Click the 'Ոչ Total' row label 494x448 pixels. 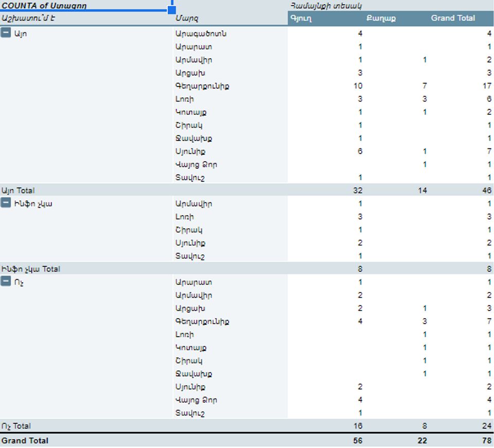click(16, 426)
